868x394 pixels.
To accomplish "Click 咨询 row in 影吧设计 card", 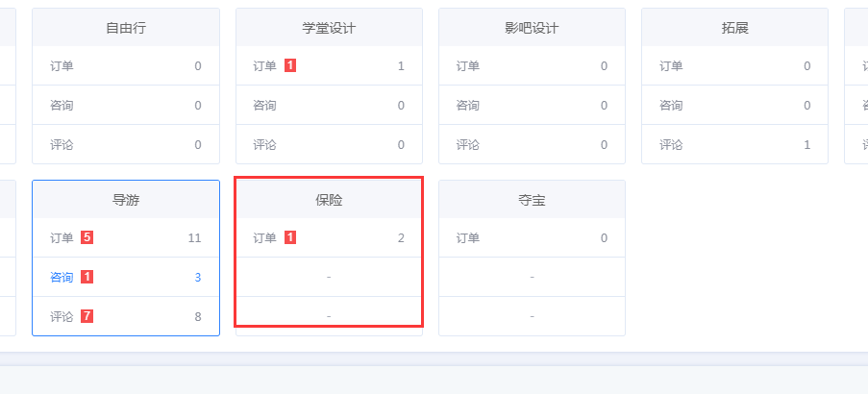I will 532,105.
